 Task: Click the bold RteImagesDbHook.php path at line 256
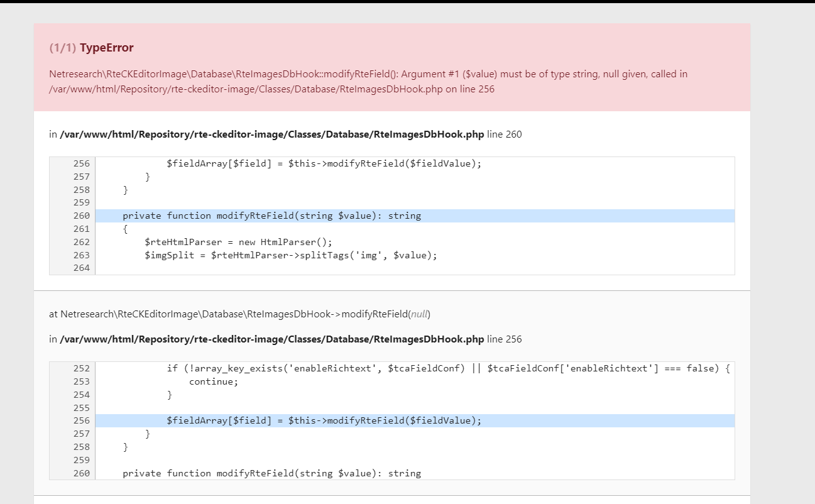pyautogui.click(x=271, y=339)
